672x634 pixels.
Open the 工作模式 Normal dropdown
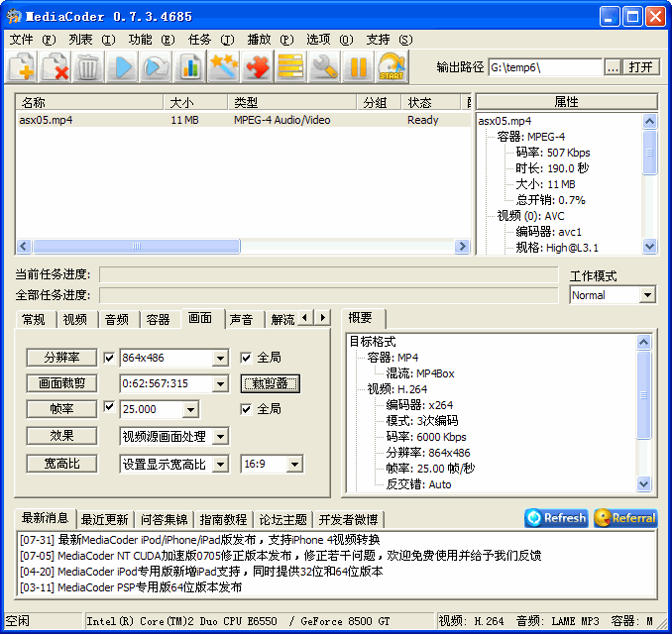[647, 295]
